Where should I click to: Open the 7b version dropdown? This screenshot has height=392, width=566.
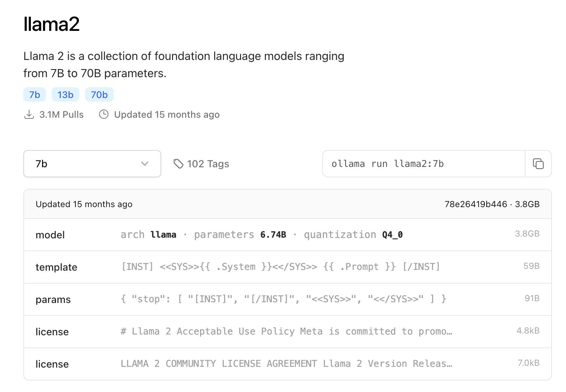click(92, 164)
